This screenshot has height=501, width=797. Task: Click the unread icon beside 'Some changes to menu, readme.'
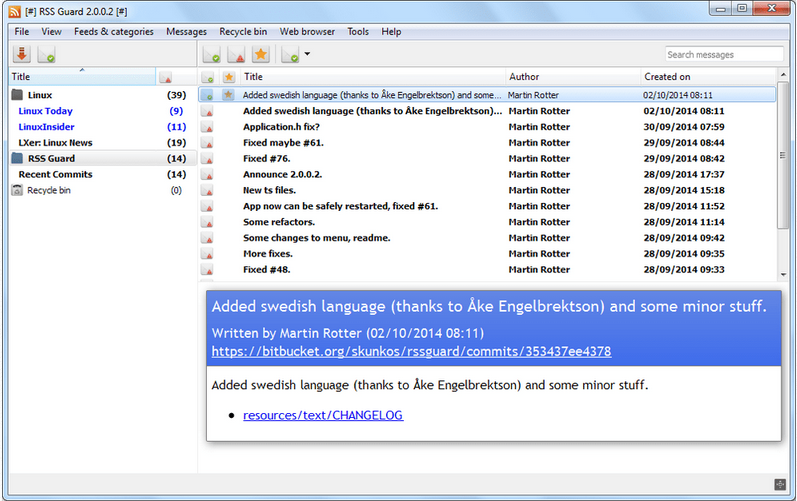click(207, 238)
